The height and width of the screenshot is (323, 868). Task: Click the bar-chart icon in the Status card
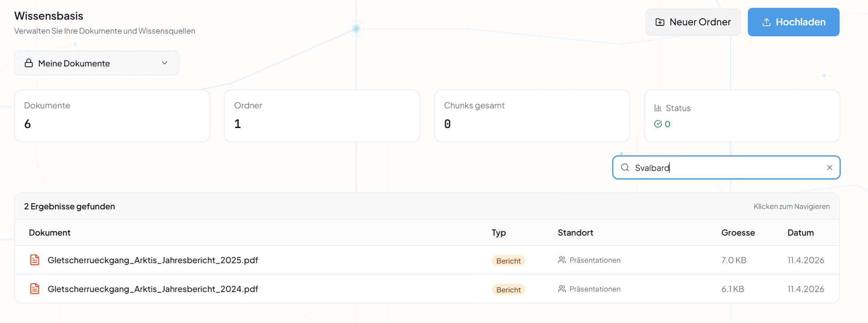(x=658, y=108)
